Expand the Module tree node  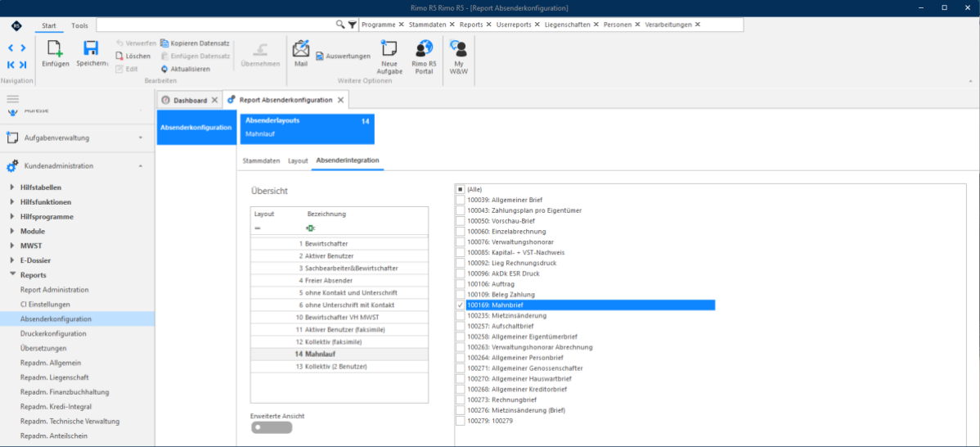12,232
